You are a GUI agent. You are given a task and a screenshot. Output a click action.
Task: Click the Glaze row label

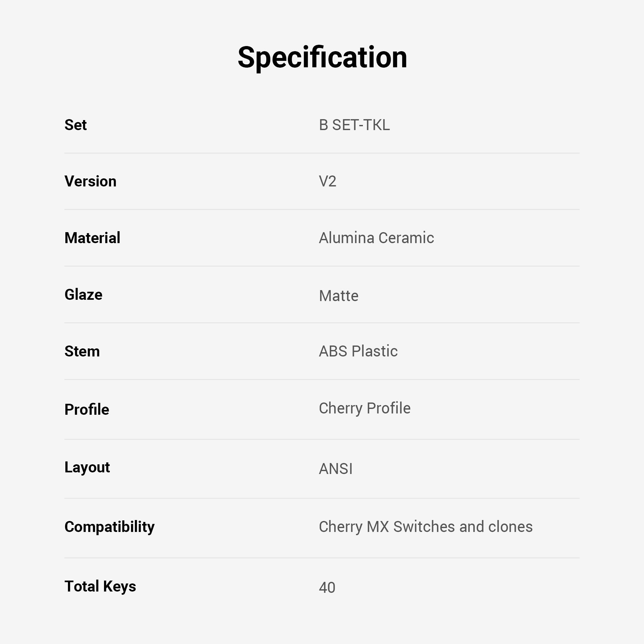point(83,295)
